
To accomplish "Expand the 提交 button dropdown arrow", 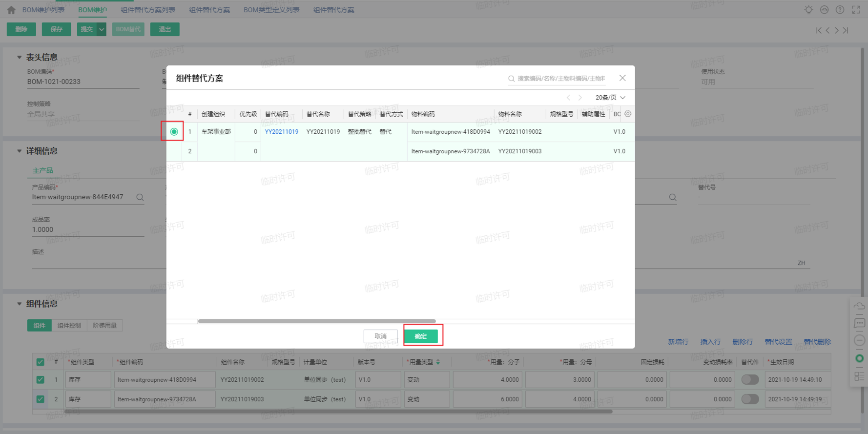I will tap(102, 29).
